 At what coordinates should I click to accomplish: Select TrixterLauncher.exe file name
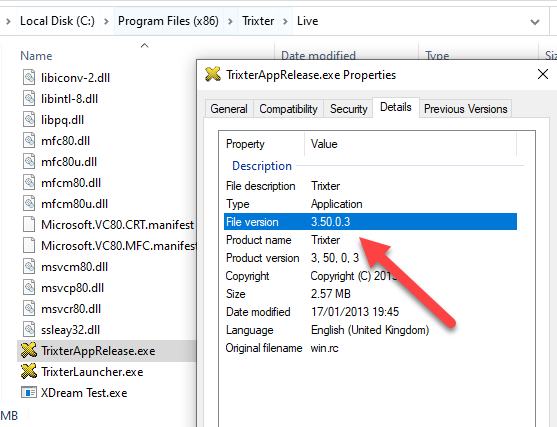coord(92,372)
